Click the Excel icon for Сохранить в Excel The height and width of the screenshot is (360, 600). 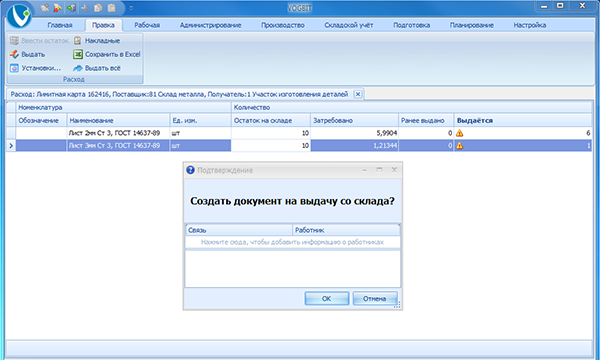tap(78, 54)
